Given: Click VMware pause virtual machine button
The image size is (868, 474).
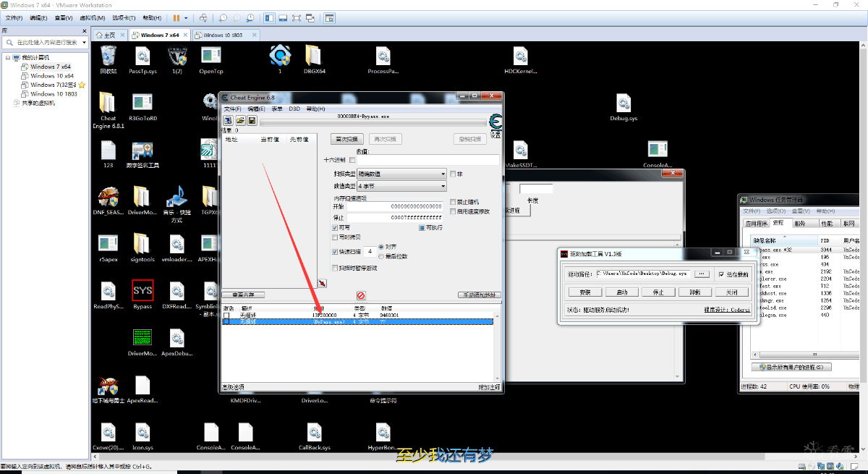Looking at the screenshot, I should tap(176, 17).
